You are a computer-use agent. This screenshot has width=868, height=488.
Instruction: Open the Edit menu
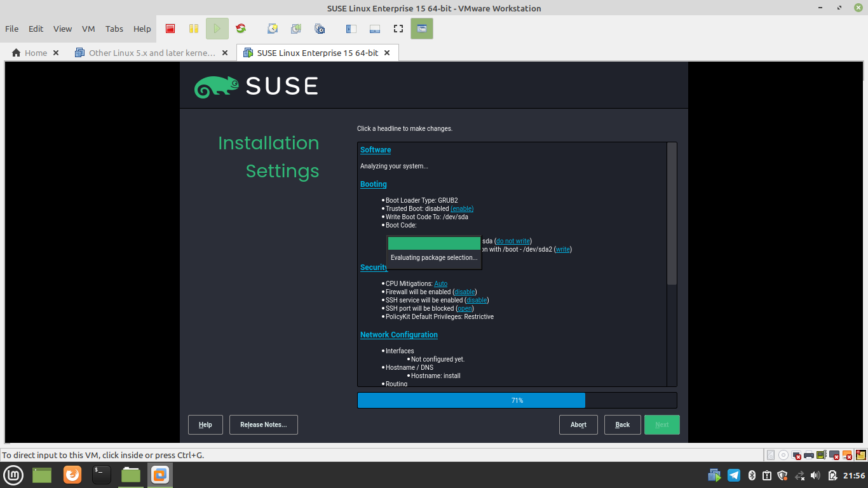coord(36,29)
